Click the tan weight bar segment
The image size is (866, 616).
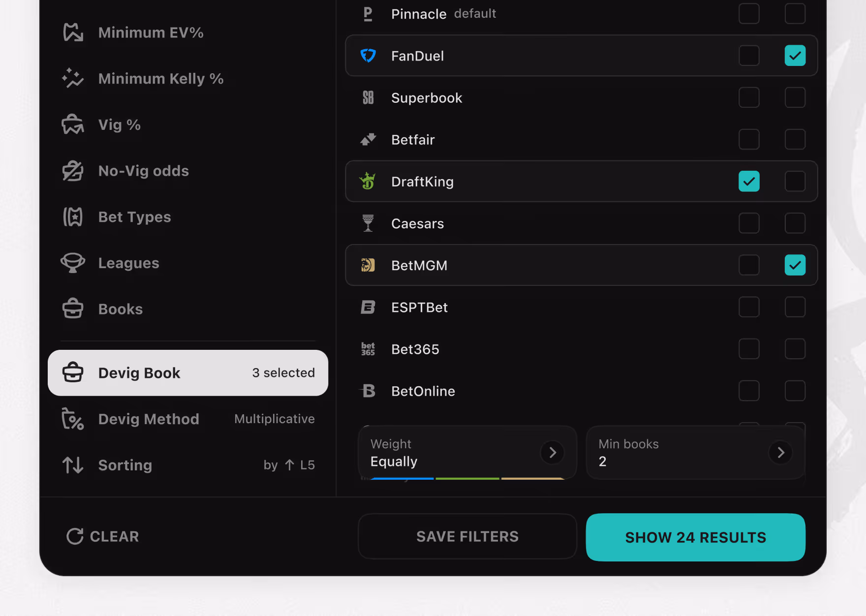533,478
